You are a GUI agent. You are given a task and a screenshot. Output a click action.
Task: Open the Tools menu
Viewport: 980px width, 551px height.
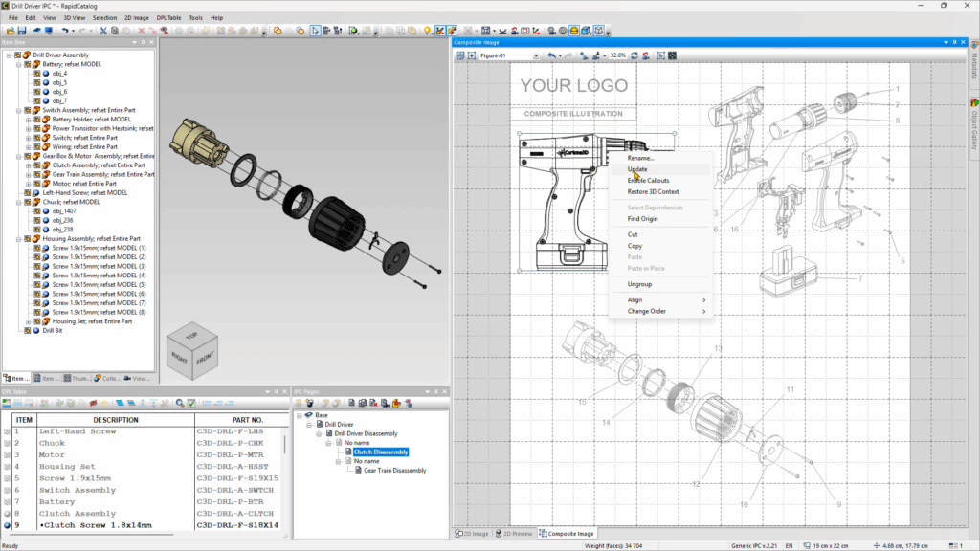pos(195,16)
